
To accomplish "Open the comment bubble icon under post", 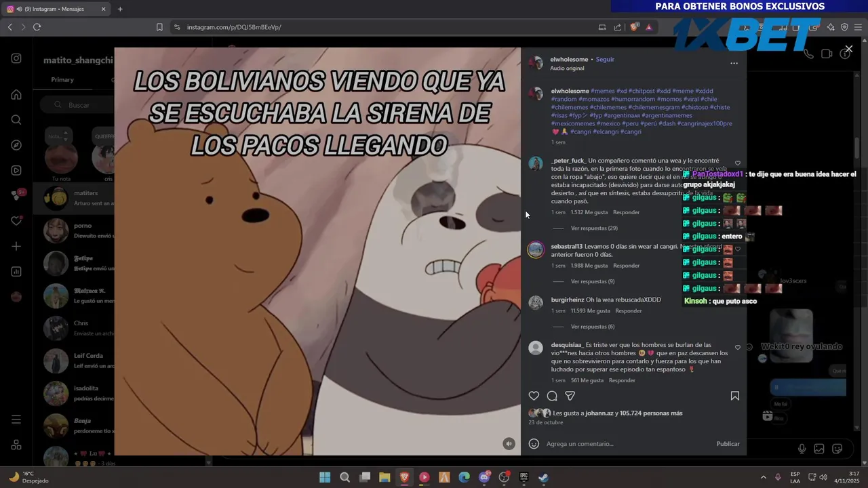I will click(x=552, y=396).
